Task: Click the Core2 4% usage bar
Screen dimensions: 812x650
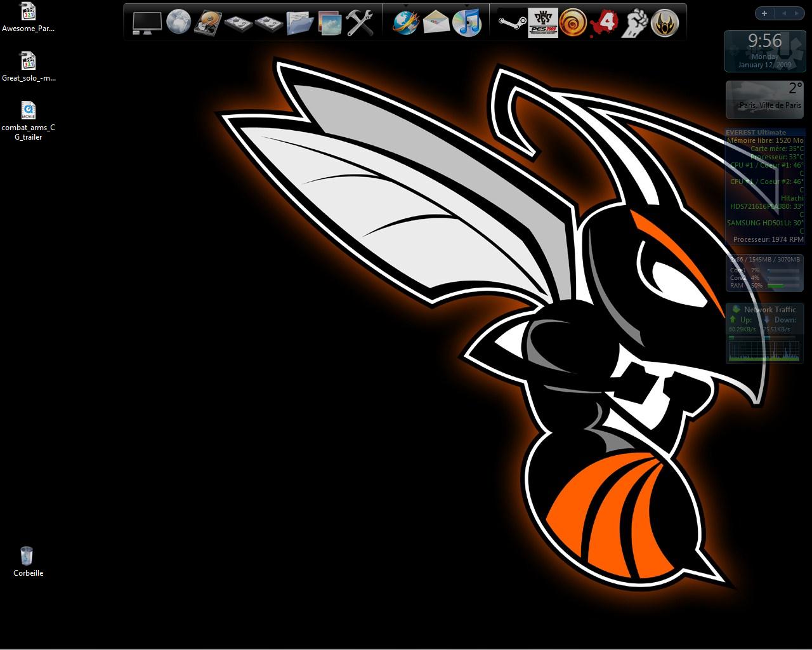Action: coord(783,278)
